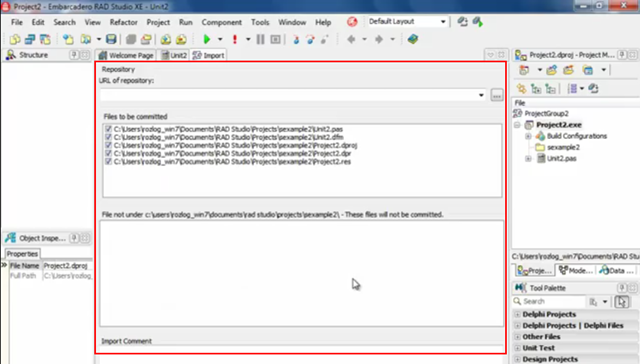Screen dimensions: 640x364
Task: Uncheck the Unit2.dfm file checkbox
Action: click(108, 137)
